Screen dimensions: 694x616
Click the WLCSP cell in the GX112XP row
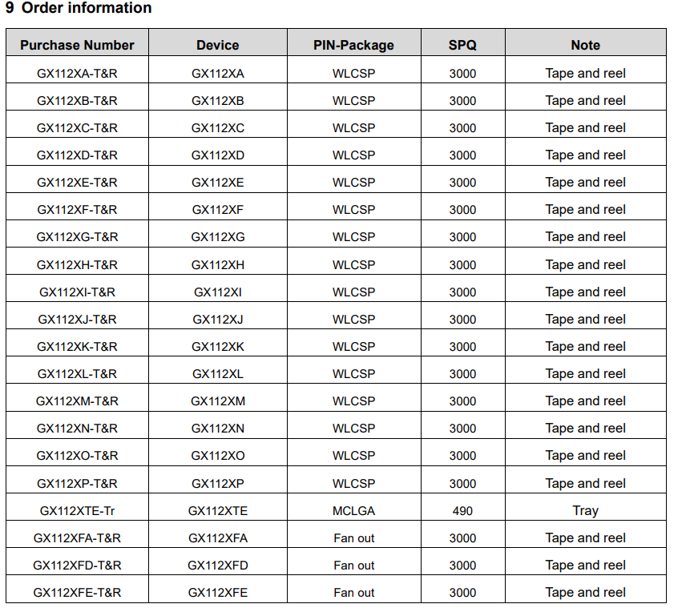pyautogui.click(x=353, y=483)
